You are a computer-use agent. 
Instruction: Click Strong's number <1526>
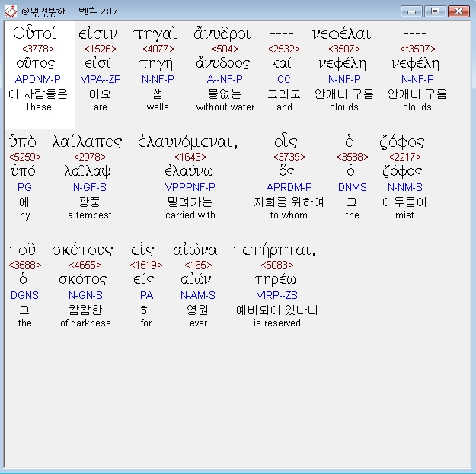tap(101, 49)
